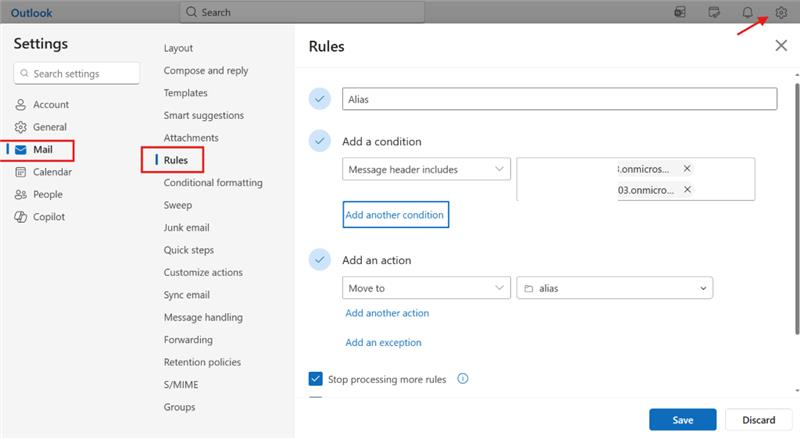Select the General category label
The height and width of the screenshot is (438, 800).
pyautogui.click(x=49, y=127)
